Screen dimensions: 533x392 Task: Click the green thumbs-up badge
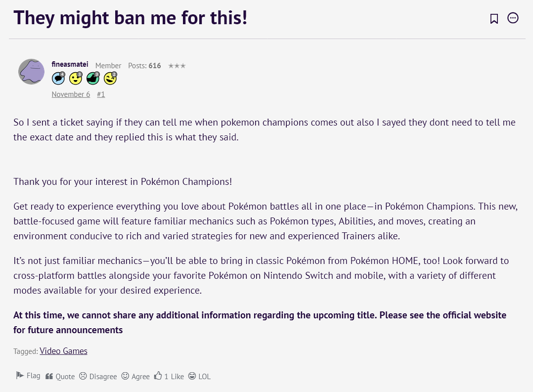pos(93,78)
